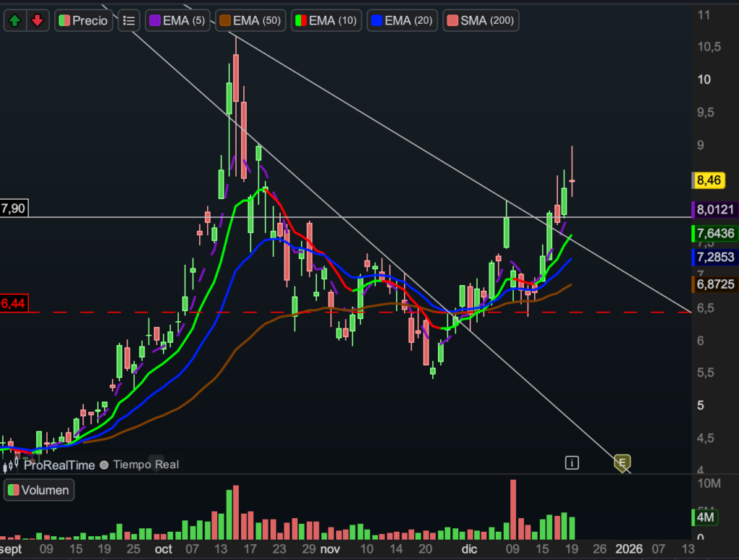The height and width of the screenshot is (560, 739).
Task: Click the purple 8,0121 EMA value tag
Action: [x=714, y=210]
